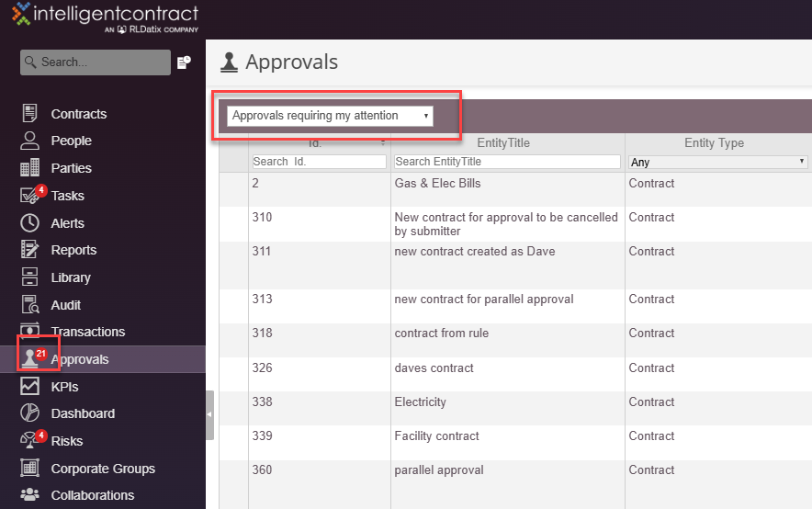Click the Library drawer icon
The image size is (812, 509).
29,277
